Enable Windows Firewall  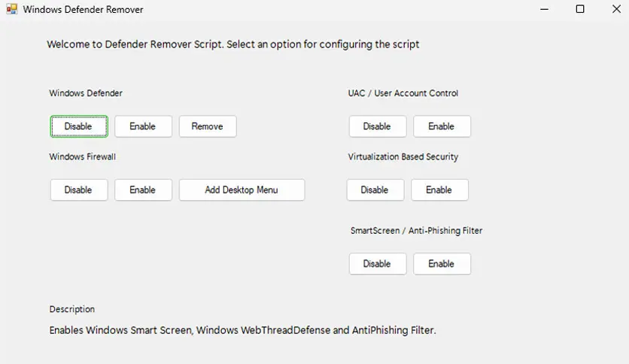click(x=142, y=190)
